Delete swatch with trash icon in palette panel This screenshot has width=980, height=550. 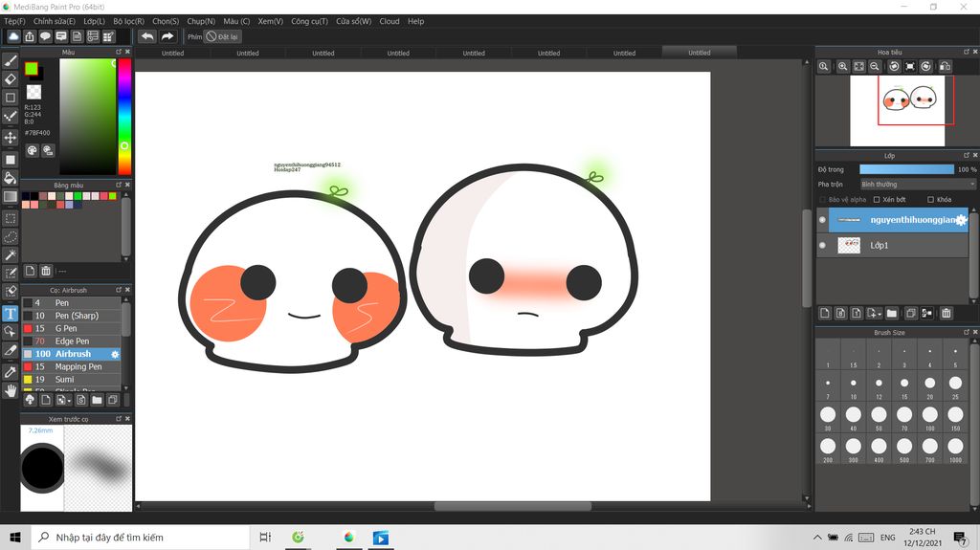(x=46, y=271)
